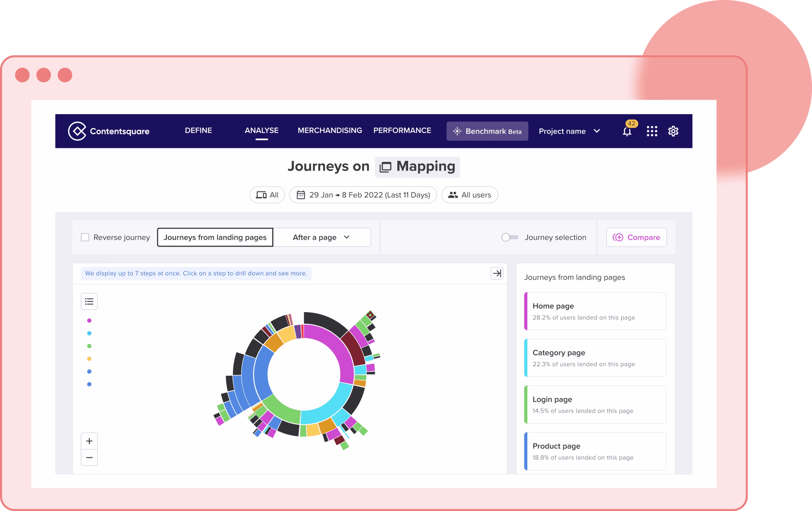Enable the Reverse journey checkbox
This screenshot has height=511, width=812.
click(x=85, y=237)
